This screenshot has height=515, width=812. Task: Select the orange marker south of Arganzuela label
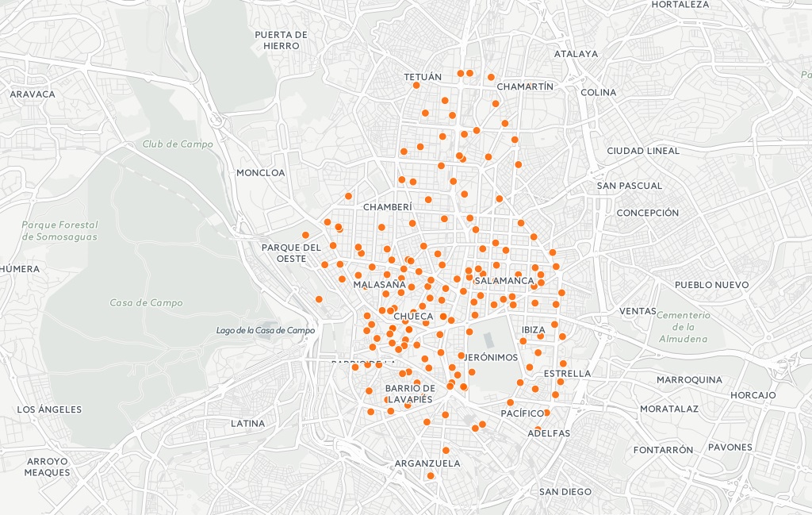[x=431, y=476]
